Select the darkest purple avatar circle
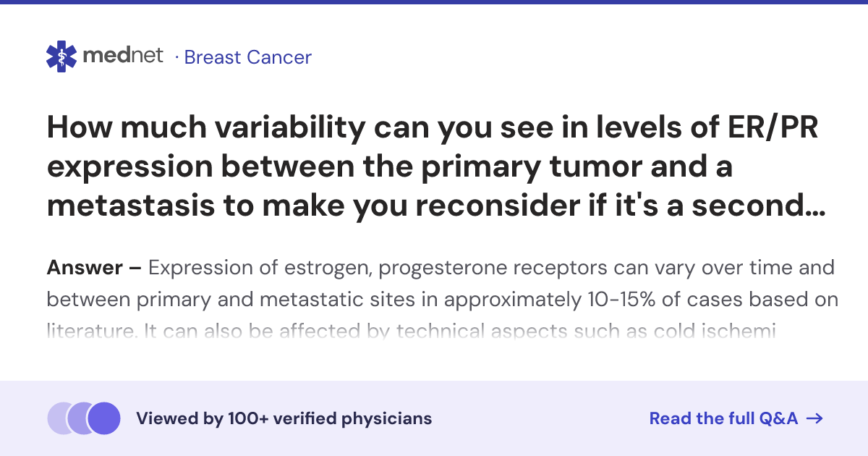The height and width of the screenshot is (456, 868). coord(103,418)
